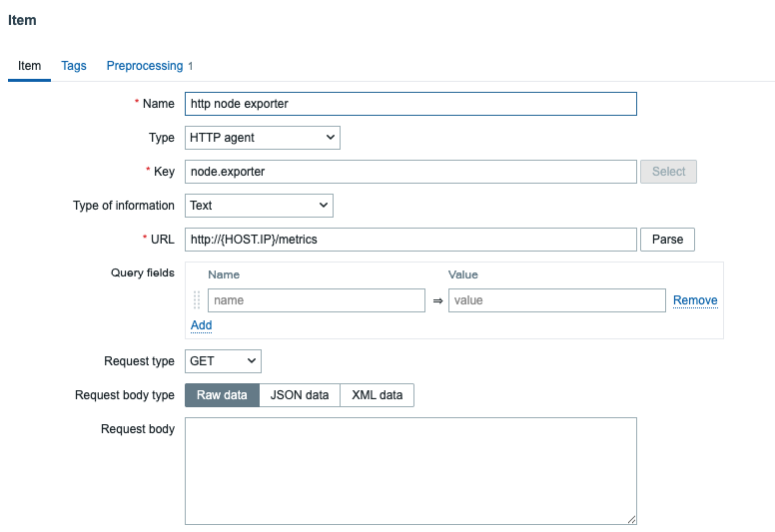Click the Remove link for query field

(x=695, y=300)
